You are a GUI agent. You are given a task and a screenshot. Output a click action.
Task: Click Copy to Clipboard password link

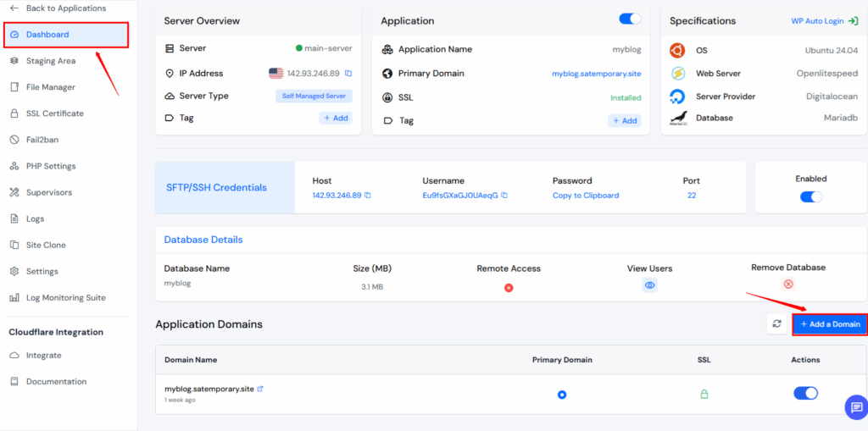586,196
